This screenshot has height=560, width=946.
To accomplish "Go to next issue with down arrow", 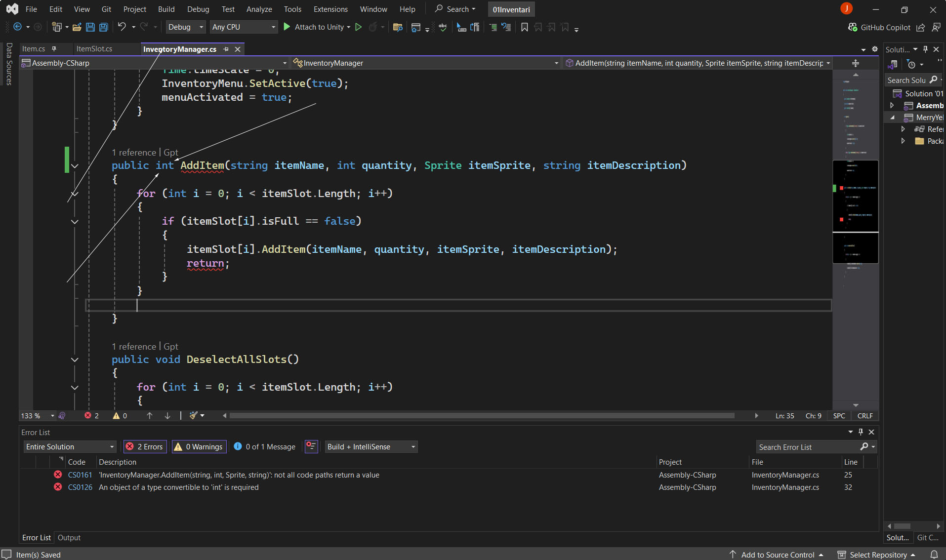I will (x=167, y=416).
